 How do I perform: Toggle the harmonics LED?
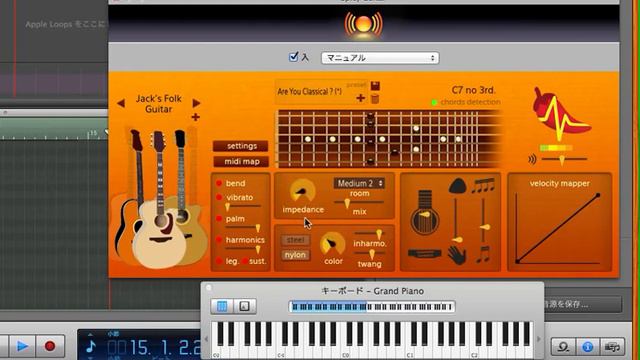[219, 240]
